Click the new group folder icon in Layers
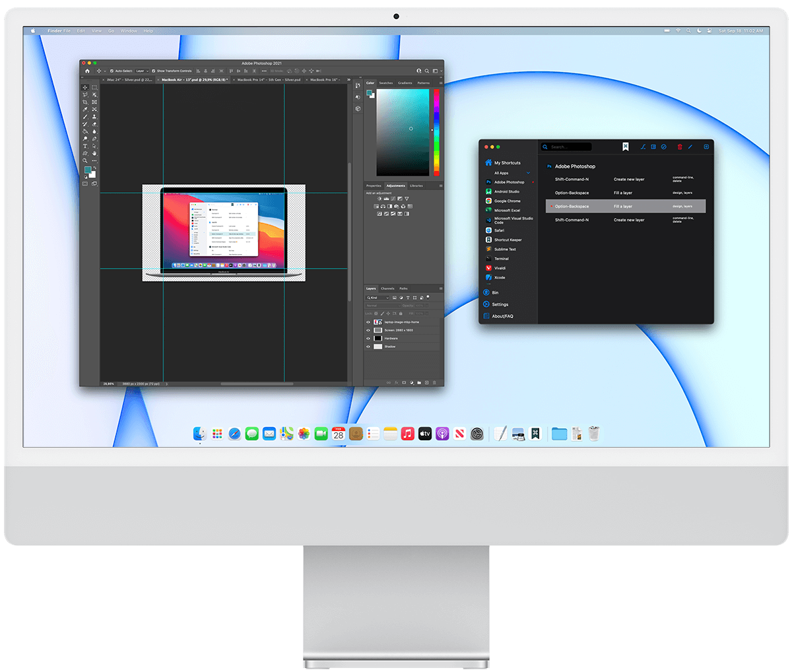The image size is (792, 672). pos(419,383)
